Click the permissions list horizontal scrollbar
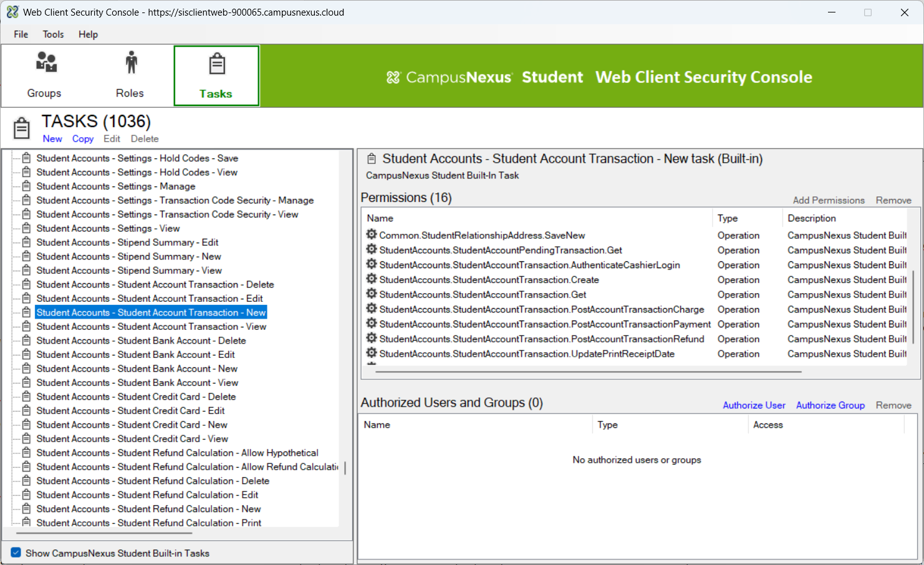Screen dimensions: 924x565 click(588, 372)
